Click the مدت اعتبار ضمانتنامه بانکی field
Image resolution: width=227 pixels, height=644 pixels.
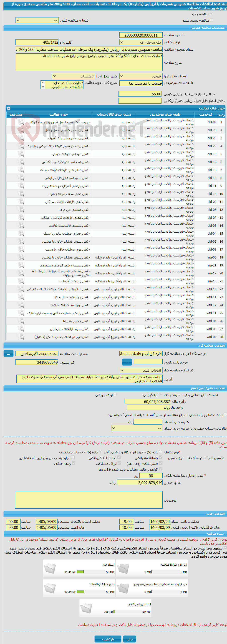click(x=151, y=475)
